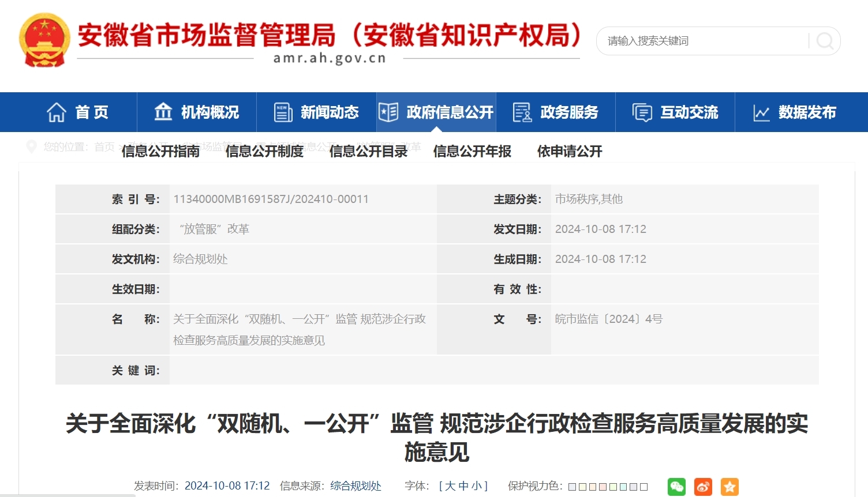868x497 pixels.
Task: Click the book icon for 政府信息公开
Action: click(388, 112)
